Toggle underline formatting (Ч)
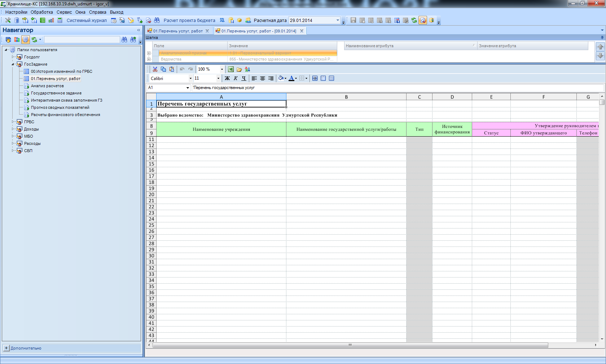606x364 pixels. click(x=244, y=78)
